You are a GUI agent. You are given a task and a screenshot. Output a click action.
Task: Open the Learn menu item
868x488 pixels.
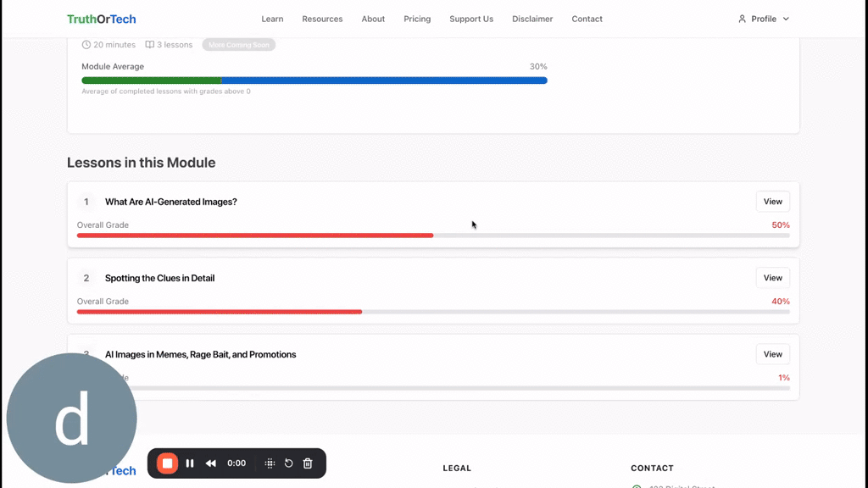pyautogui.click(x=272, y=19)
